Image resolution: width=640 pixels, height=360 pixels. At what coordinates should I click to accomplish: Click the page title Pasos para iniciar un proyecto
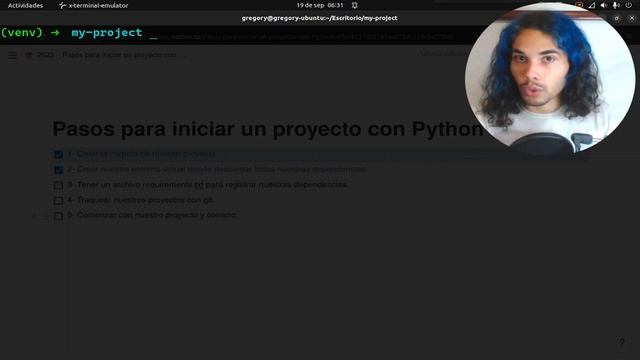[x=268, y=129]
